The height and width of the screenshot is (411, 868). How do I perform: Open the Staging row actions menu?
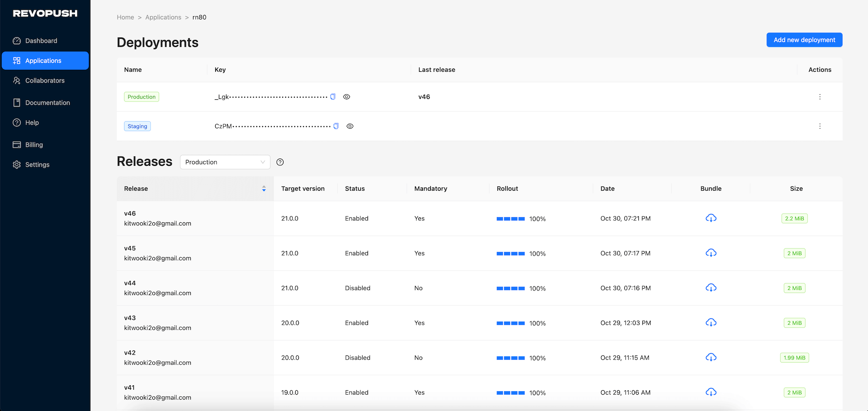(820, 126)
